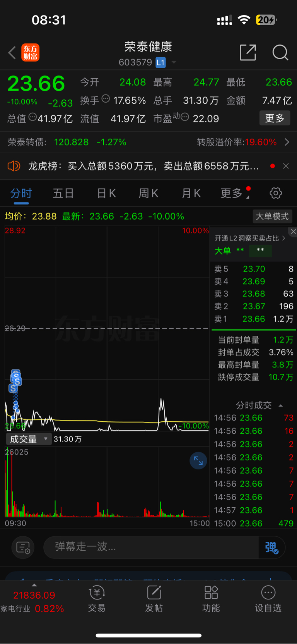Tap 封单占成交 3.76% row
297x644 pixels.
(x=255, y=352)
